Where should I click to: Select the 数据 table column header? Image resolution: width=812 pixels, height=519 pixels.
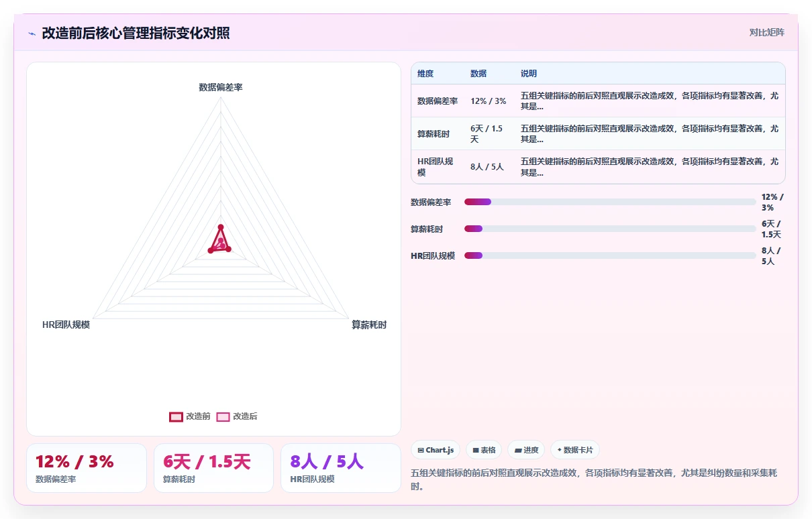(x=478, y=74)
